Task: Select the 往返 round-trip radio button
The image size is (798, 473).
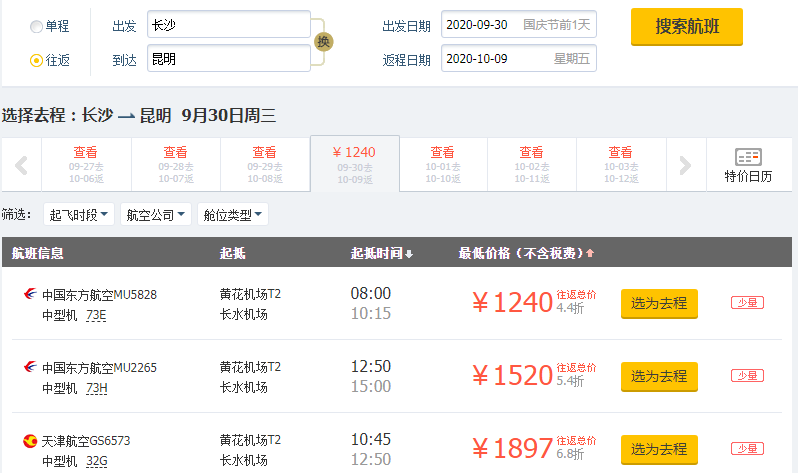Action: [37, 60]
